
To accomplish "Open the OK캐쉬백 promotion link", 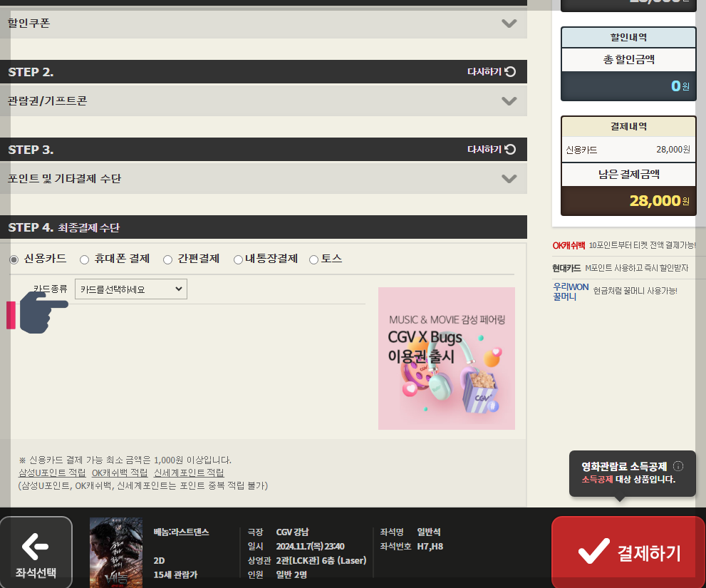I will click(x=624, y=245).
